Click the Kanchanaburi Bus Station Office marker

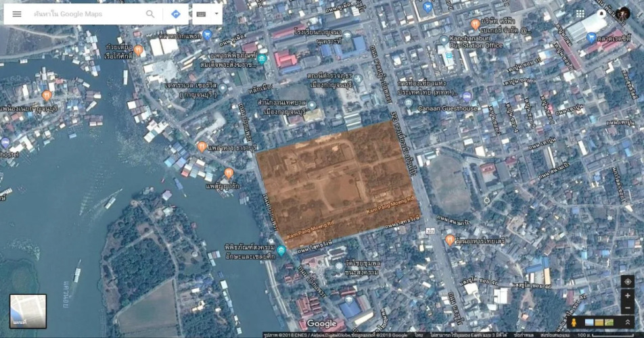[443, 41]
